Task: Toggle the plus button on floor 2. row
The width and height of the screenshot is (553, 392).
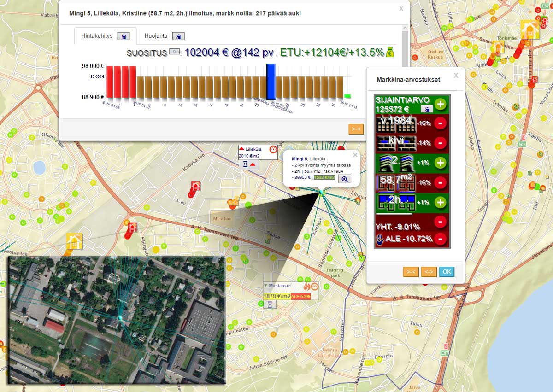Action: (x=440, y=163)
